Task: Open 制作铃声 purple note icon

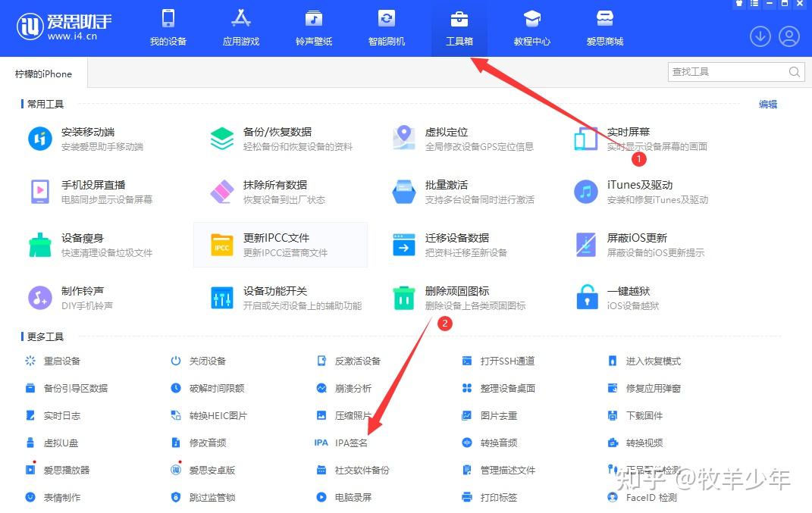Action: pyautogui.click(x=40, y=298)
